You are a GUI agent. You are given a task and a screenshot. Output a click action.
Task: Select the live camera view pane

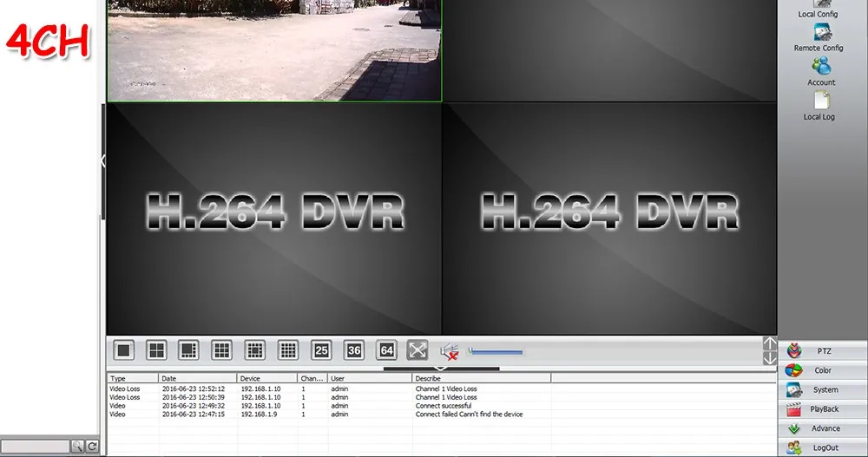point(274,50)
